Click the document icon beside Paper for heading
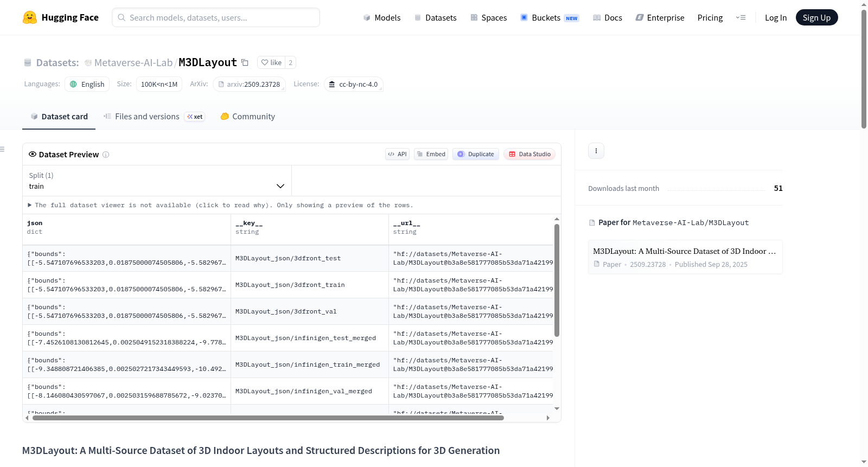The image size is (868, 467). [592, 222]
